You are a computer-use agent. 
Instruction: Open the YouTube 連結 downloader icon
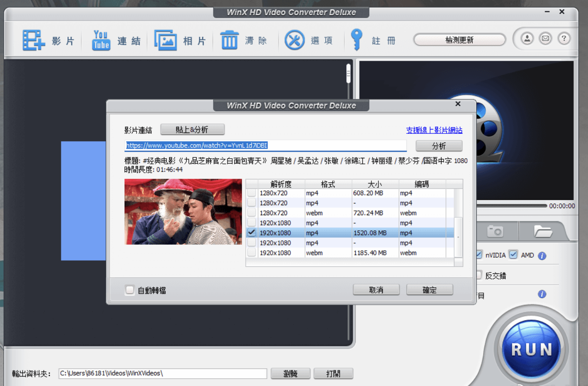[100, 40]
